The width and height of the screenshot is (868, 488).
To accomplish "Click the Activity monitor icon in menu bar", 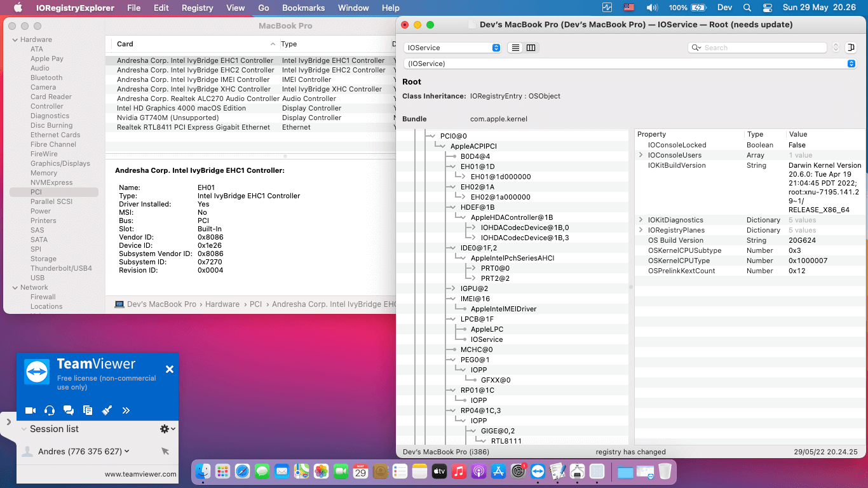I will 607,8.
